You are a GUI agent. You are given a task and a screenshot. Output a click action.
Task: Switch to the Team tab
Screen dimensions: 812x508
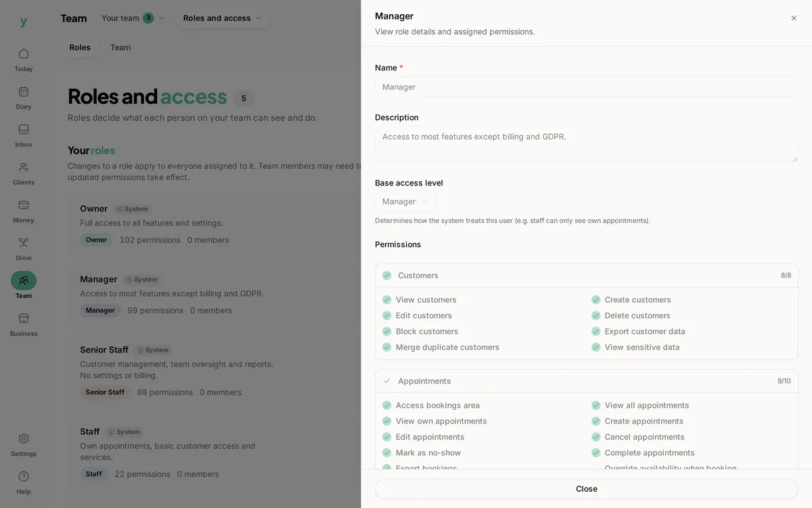point(120,47)
